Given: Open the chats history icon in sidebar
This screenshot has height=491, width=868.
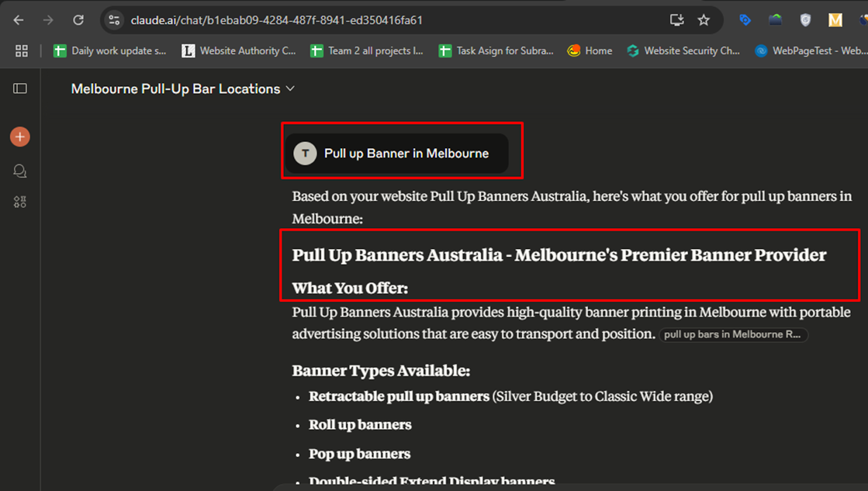Looking at the screenshot, I should [x=20, y=171].
